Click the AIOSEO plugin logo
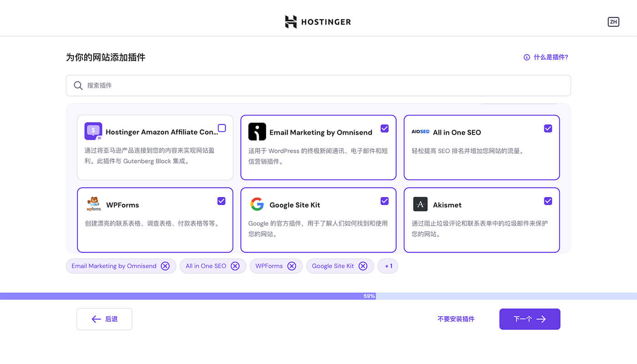The image size is (637, 364). coord(420,131)
